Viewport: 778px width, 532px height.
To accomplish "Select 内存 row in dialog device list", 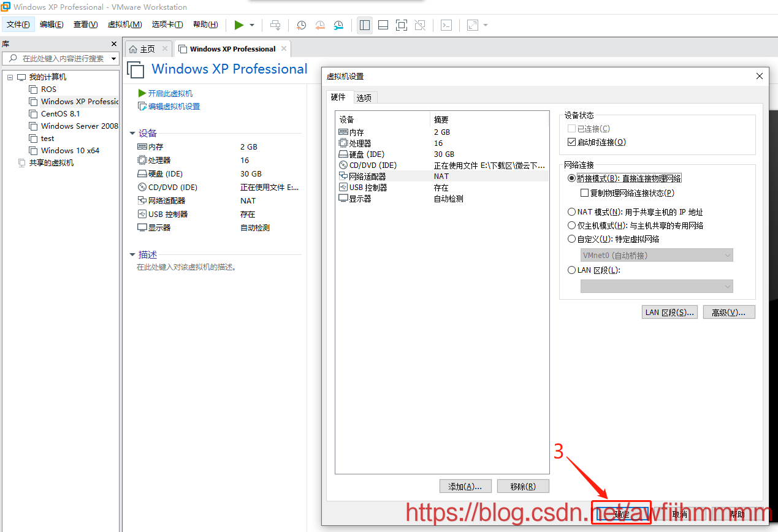I will [442, 132].
